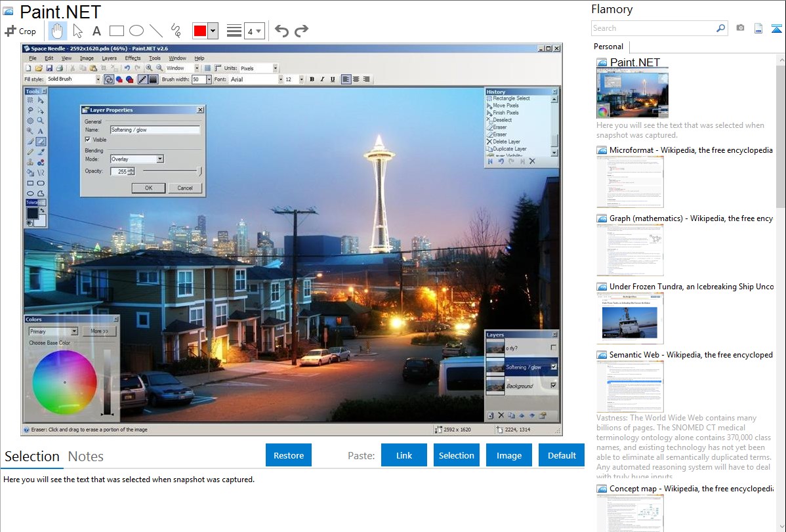
Task: Switch to the Notes tab
Action: [x=86, y=457]
